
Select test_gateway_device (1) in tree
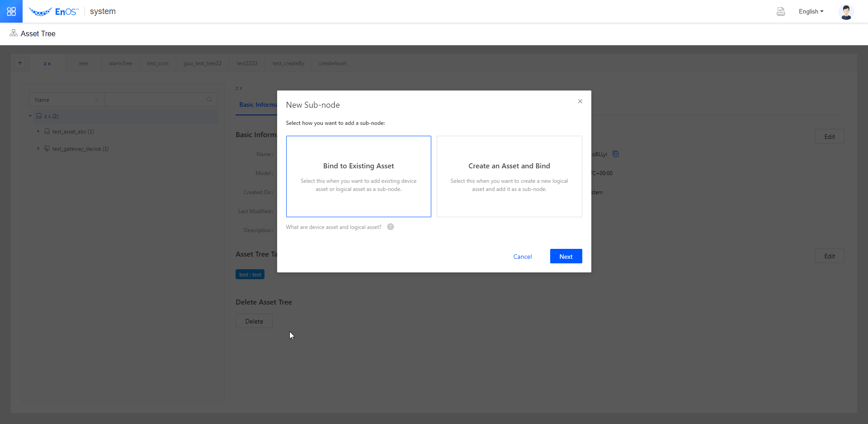click(80, 149)
